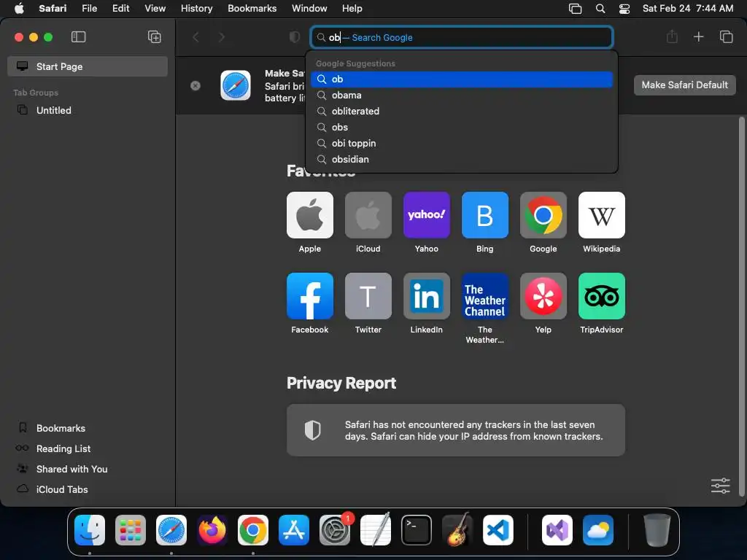Open the File menu

(89, 8)
